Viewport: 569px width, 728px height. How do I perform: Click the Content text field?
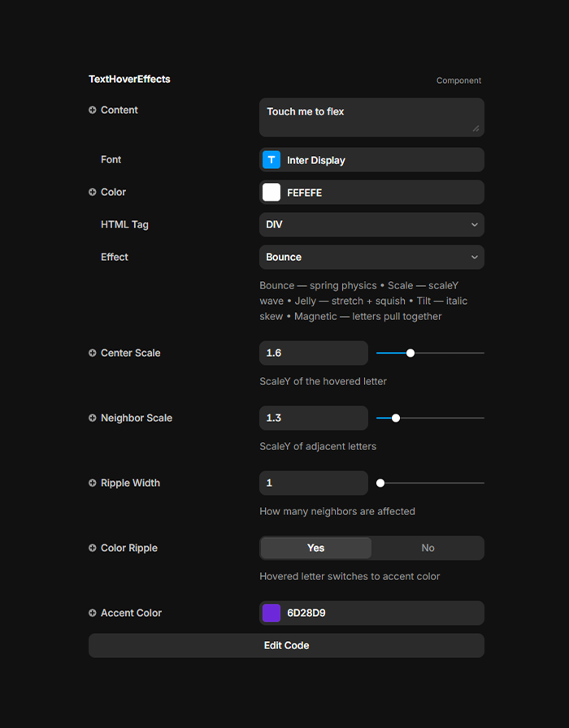[x=371, y=117]
